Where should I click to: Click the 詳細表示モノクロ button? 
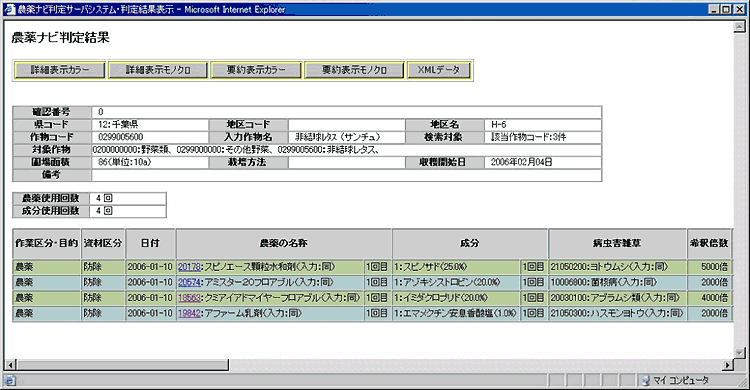coord(158,70)
